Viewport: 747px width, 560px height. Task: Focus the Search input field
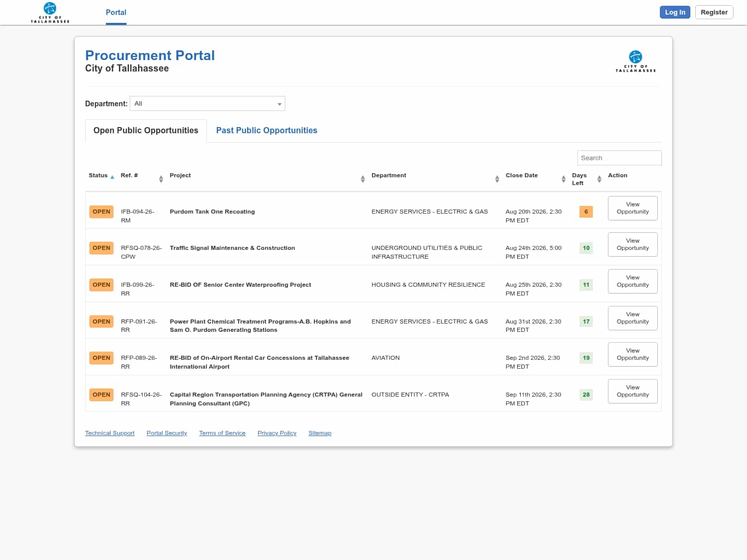click(x=619, y=158)
